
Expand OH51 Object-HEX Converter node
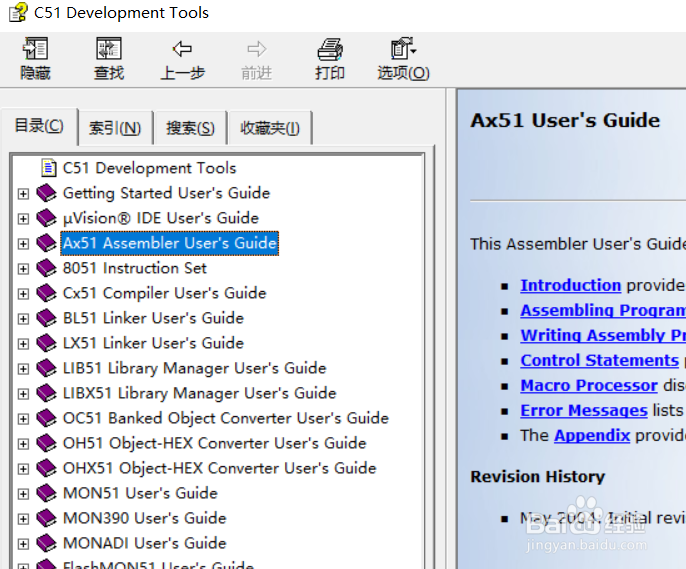(23, 443)
